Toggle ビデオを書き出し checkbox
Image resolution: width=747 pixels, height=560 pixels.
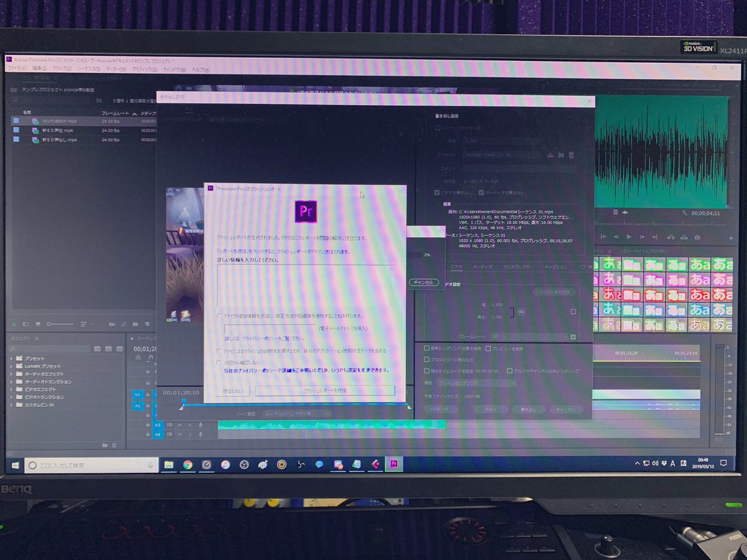437,192
